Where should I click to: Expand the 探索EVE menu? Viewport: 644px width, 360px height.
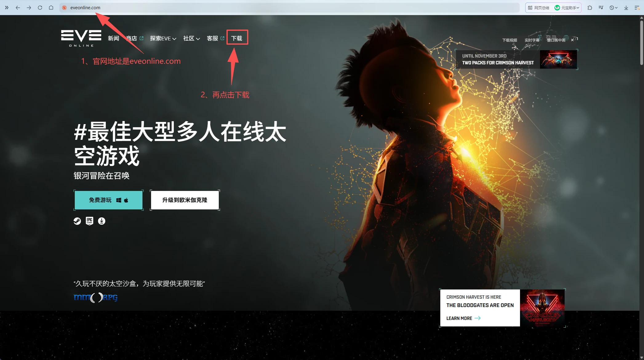coord(163,38)
